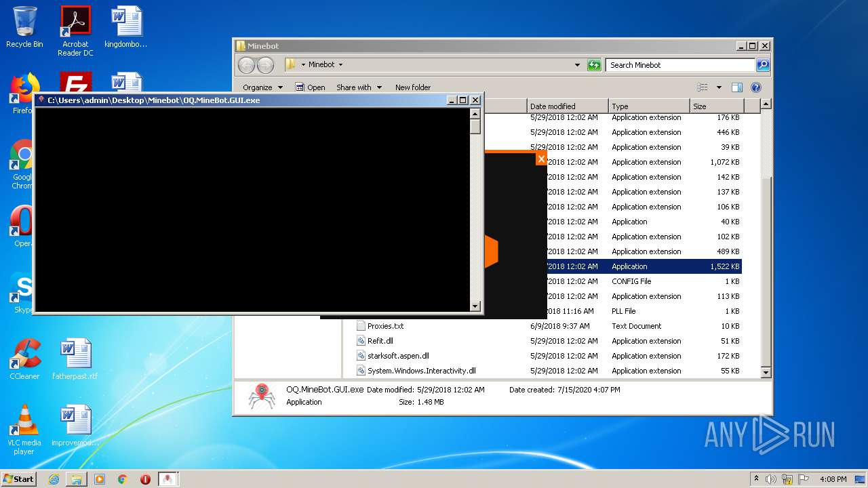This screenshot has width=868, height=488.
Task: Open fatherpast.rtf document on desktop
Action: click(75, 359)
